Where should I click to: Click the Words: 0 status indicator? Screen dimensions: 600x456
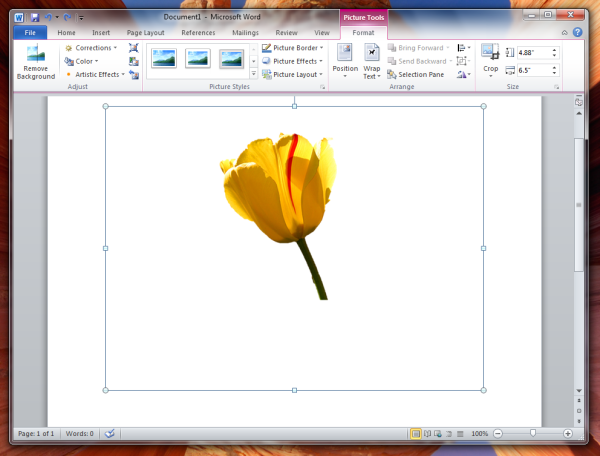pos(80,433)
